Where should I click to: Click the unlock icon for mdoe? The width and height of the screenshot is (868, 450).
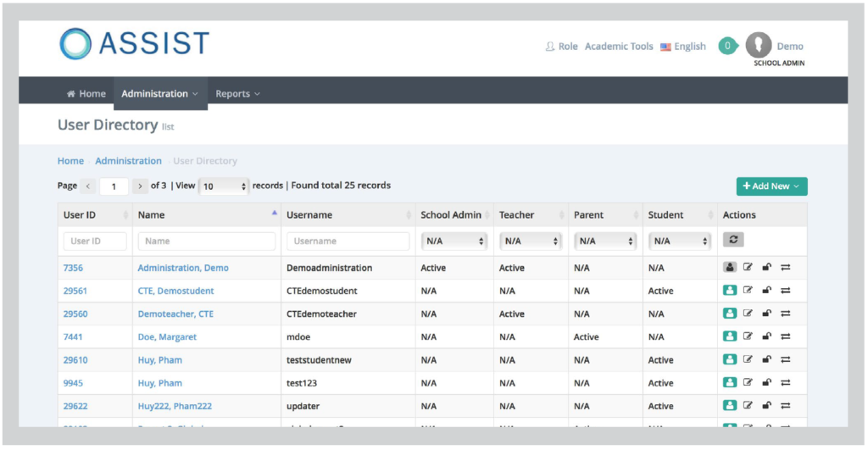click(766, 336)
